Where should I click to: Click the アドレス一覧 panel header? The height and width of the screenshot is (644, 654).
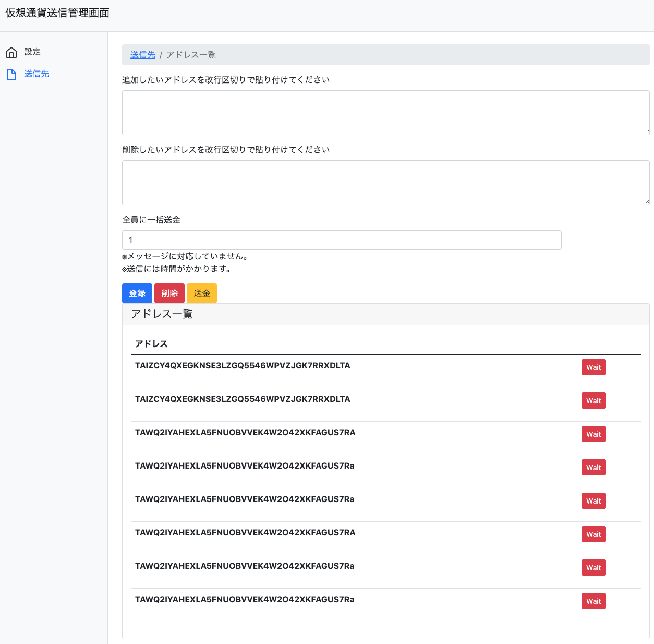click(162, 314)
